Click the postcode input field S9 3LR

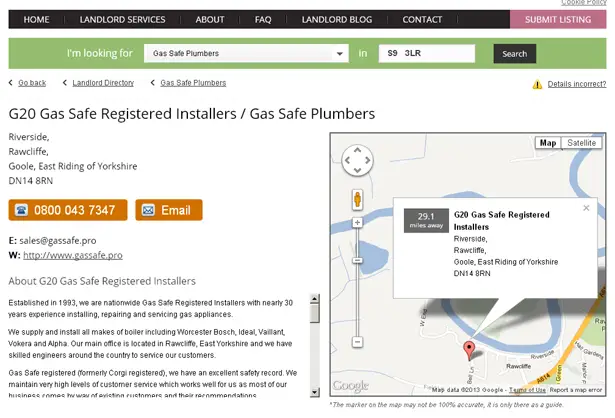coord(427,53)
